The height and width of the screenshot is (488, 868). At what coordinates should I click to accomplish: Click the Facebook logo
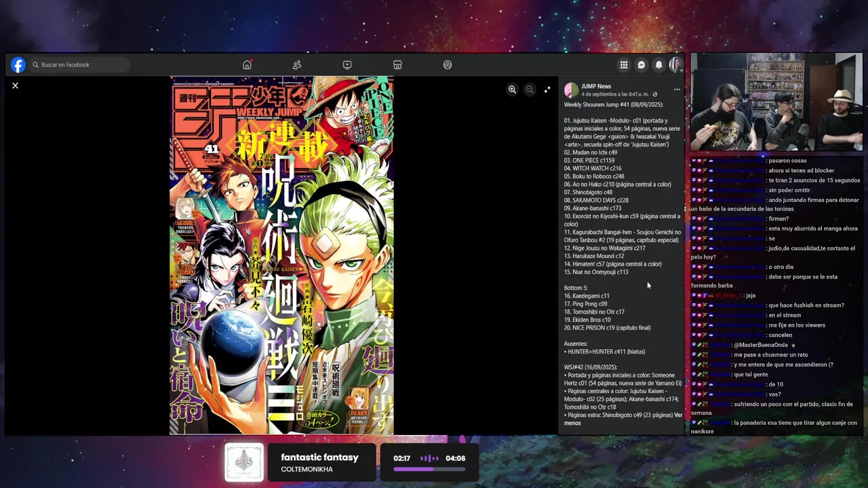point(18,65)
